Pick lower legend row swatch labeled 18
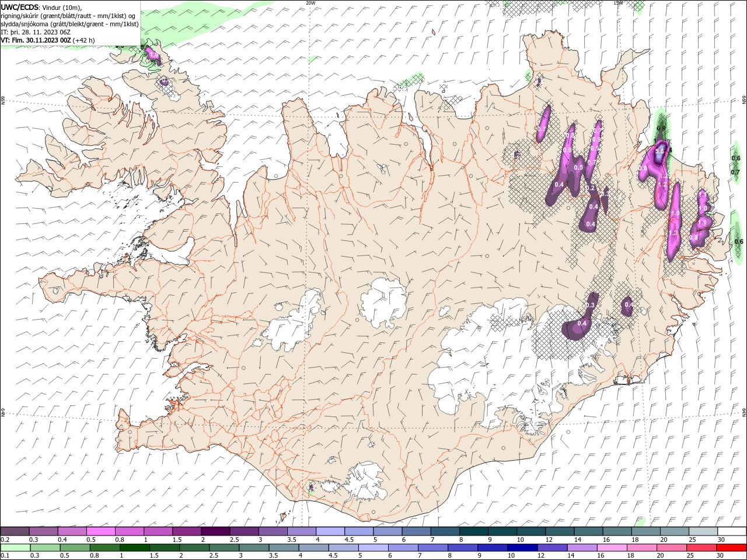 pos(643,548)
